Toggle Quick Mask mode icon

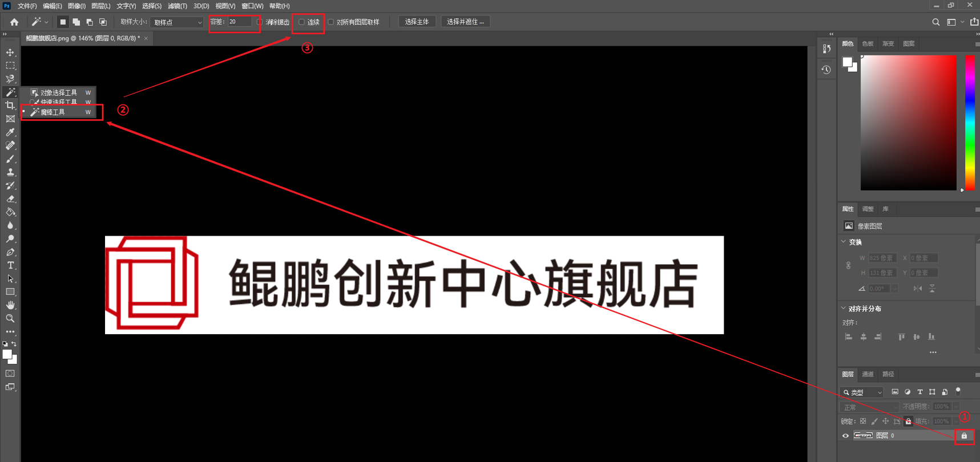point(10,374)
